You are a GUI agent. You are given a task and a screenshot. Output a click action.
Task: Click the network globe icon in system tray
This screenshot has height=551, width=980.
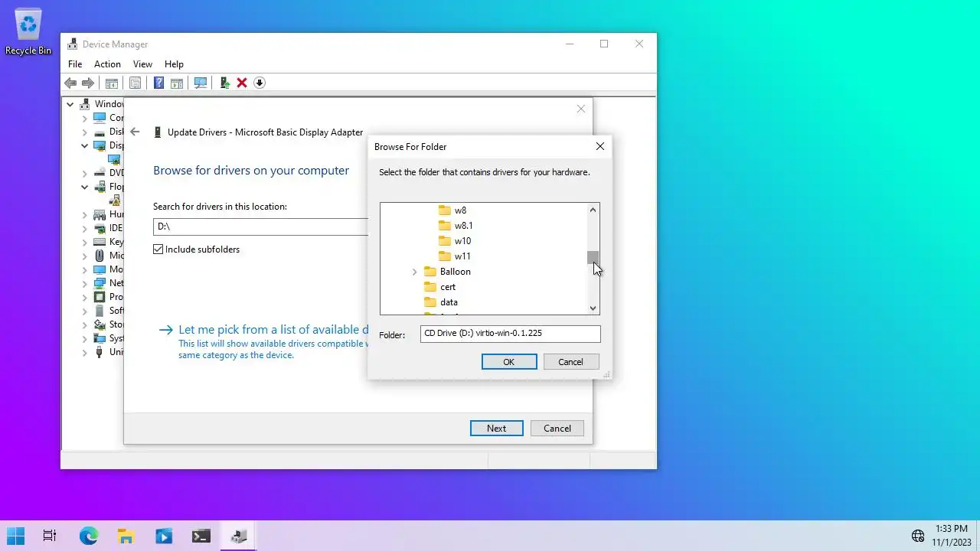917,536
